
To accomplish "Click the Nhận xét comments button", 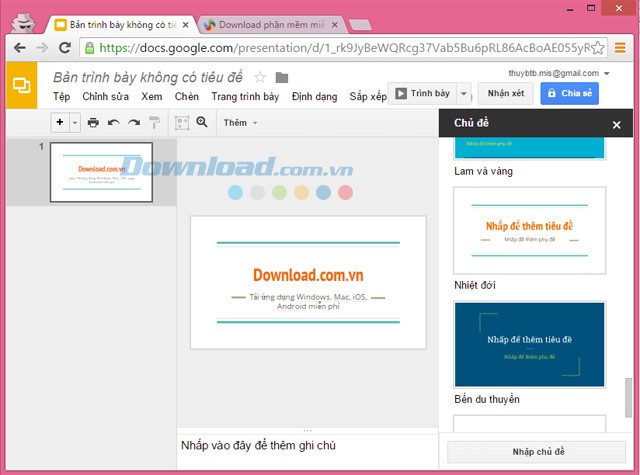I will coord(506,93).
